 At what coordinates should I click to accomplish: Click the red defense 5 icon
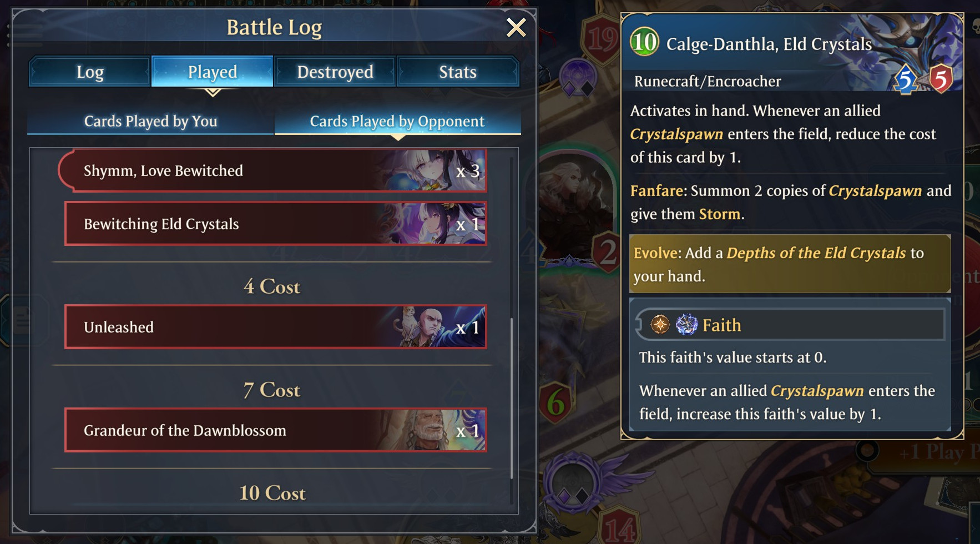(x=941, y=79)
